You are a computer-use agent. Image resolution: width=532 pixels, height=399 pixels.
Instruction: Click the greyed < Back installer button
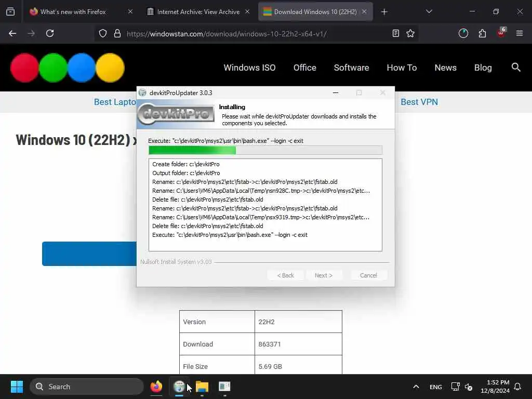(285, 275)
